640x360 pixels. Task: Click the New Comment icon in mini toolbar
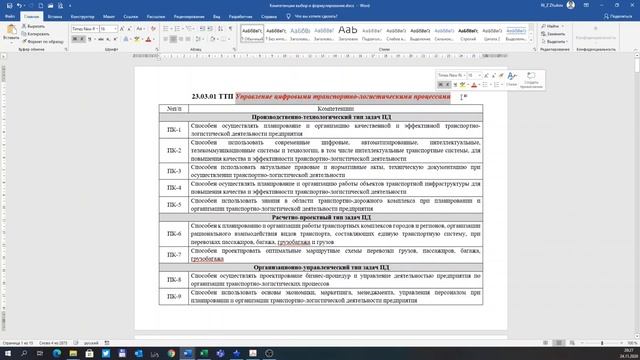[531, 80]
